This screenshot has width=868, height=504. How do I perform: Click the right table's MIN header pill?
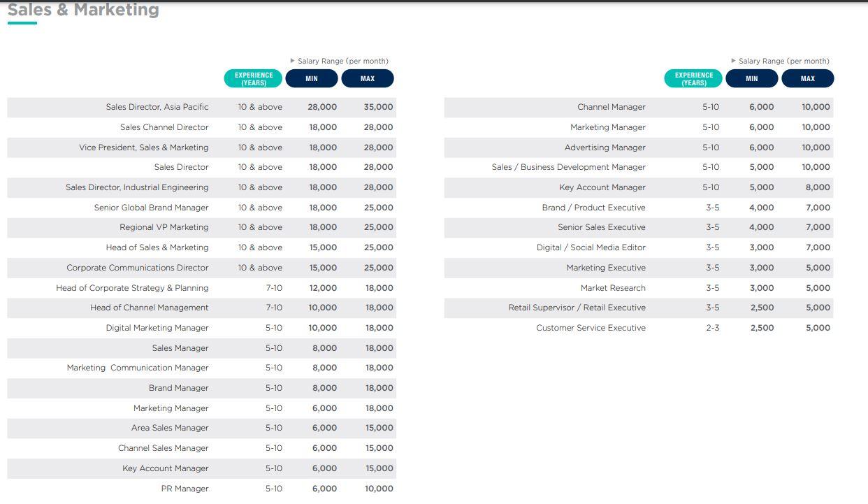point(752,79)
